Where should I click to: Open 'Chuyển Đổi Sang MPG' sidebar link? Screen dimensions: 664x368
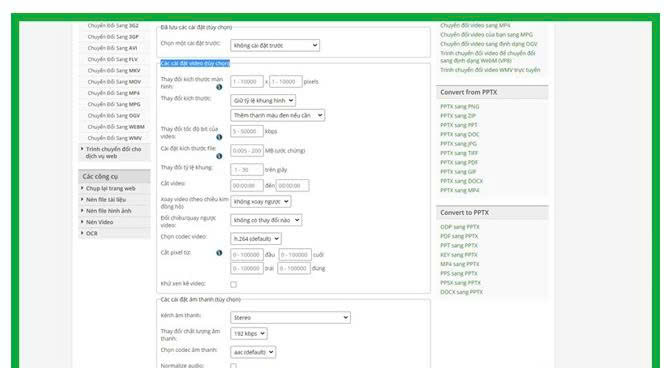click(114, 104)
